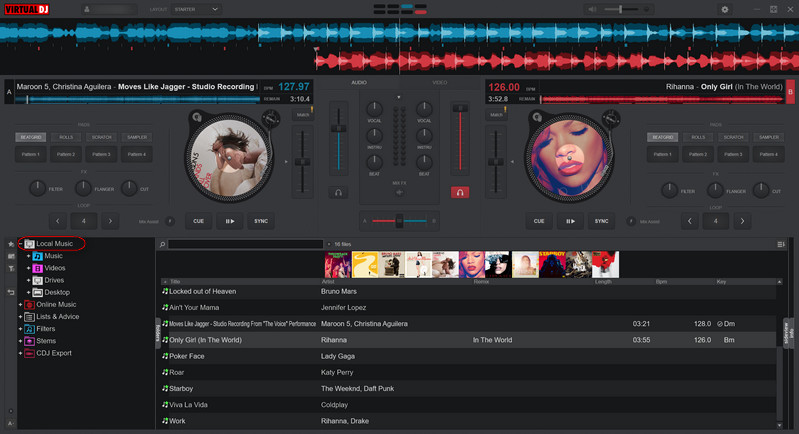Toggle deck A headphone cue button
The width and height of the screenshot is (799, 434).
pyautogui.click(x=338, y=193)
